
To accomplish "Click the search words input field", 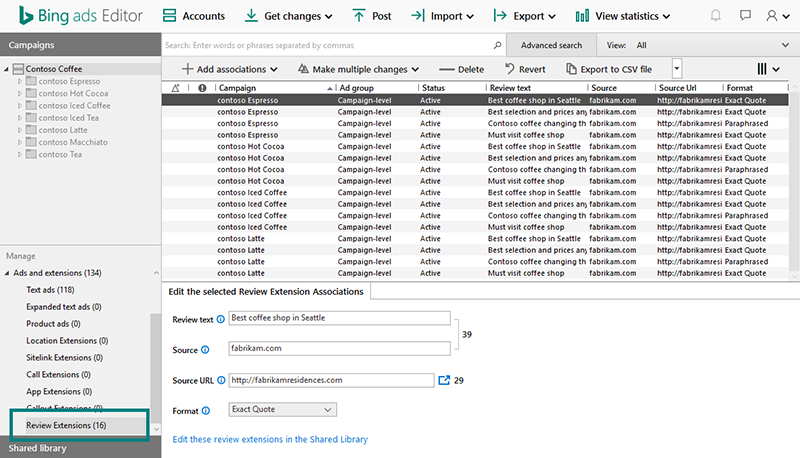I will click(328, 45).
